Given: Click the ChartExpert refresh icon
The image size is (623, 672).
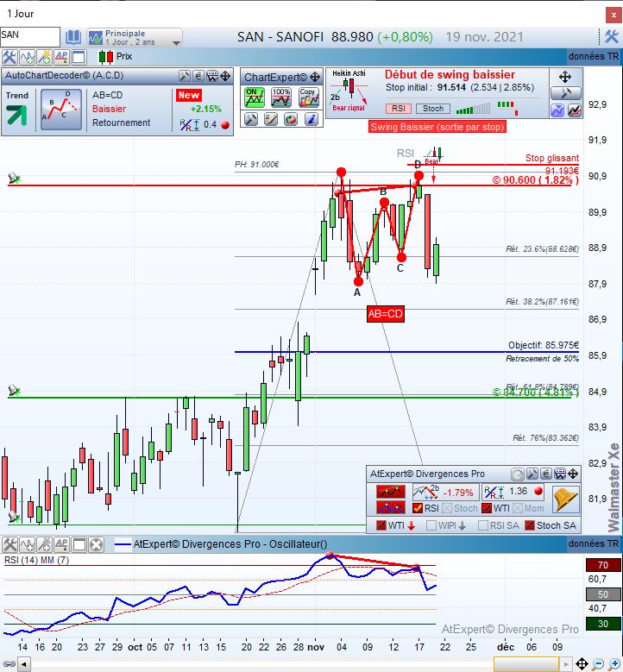Looking at the screenshot, I should tap(291, 120).
